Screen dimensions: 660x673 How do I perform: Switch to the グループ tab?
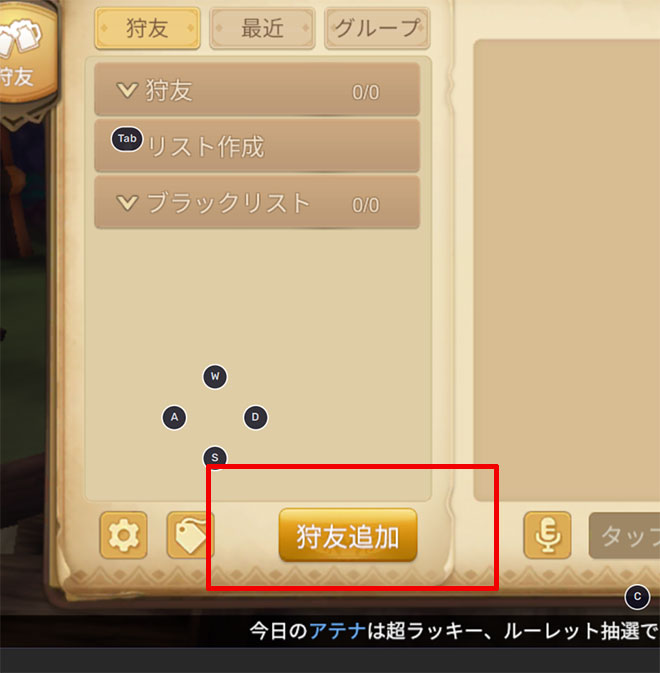[377, 28]
